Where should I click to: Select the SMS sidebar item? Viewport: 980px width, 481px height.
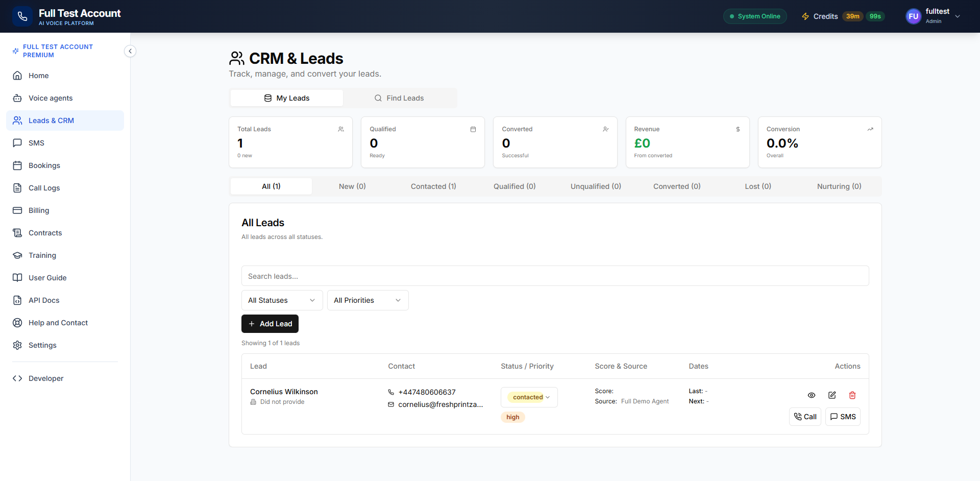[36, 143]
